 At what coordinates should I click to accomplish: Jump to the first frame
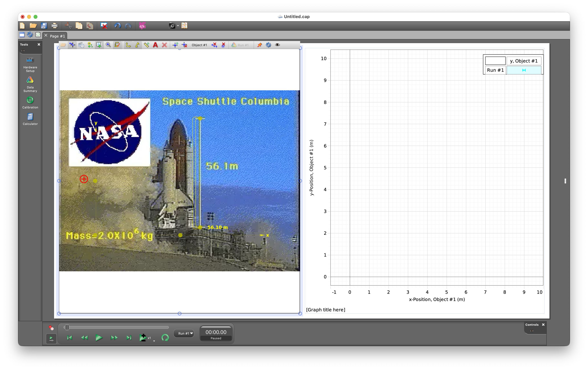coord(70,338)
